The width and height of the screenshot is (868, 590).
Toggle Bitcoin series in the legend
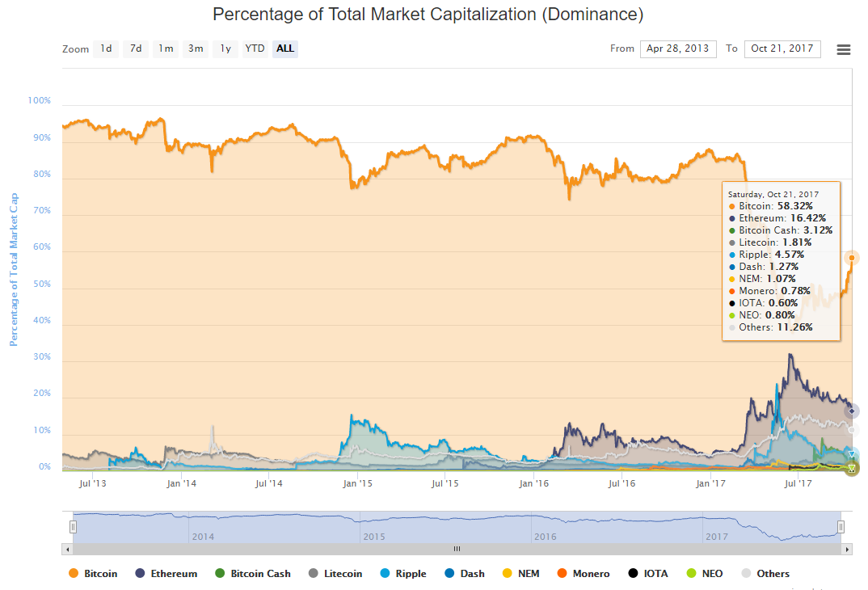(x=93, y=574)
